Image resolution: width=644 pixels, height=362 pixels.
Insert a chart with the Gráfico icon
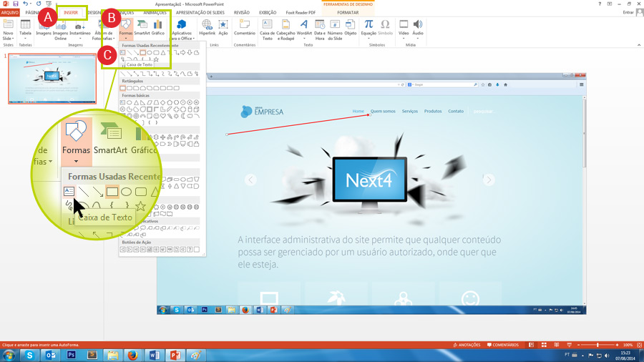coord(157,26)
